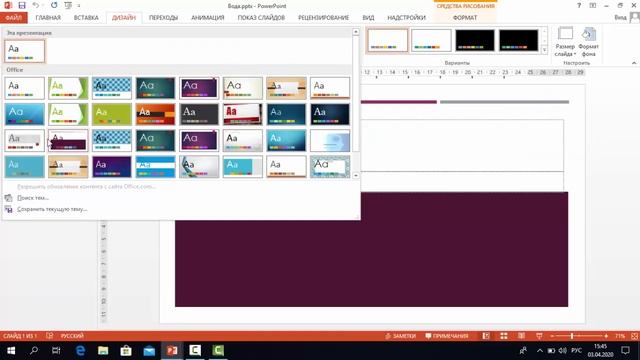The image size is (640, 360).
Task: Expand the Variants gallery more arrow
Action: click(x=544, y=50)
